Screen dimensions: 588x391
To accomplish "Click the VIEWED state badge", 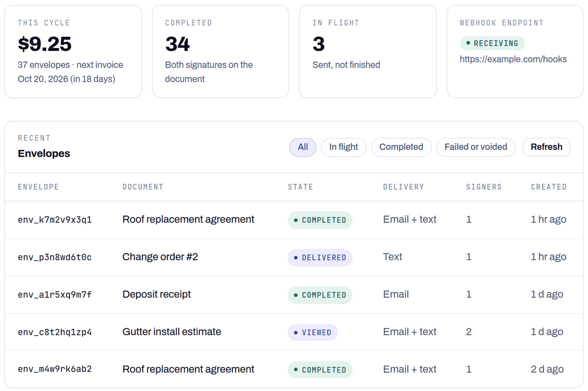I will click(313, 333).
